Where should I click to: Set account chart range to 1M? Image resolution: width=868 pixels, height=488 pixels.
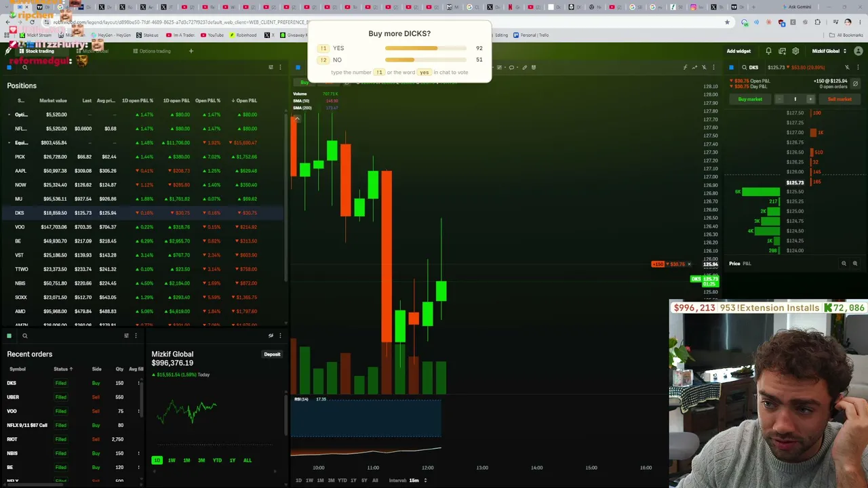tap(186, 460)
